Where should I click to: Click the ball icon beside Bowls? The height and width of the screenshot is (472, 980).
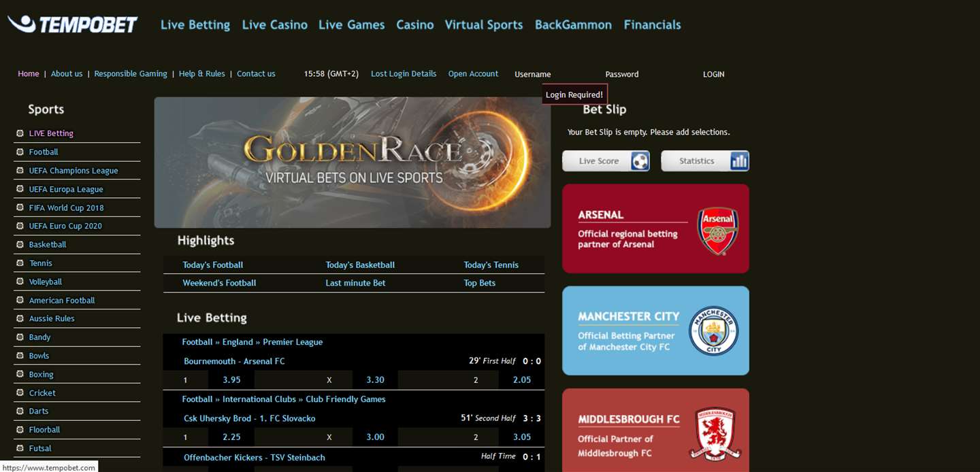click(x=19, y=356)
